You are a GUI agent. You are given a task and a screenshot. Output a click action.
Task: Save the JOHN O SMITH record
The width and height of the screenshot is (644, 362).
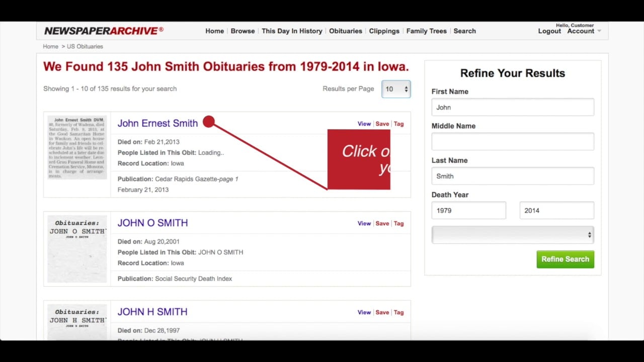[x=382, y=223]
